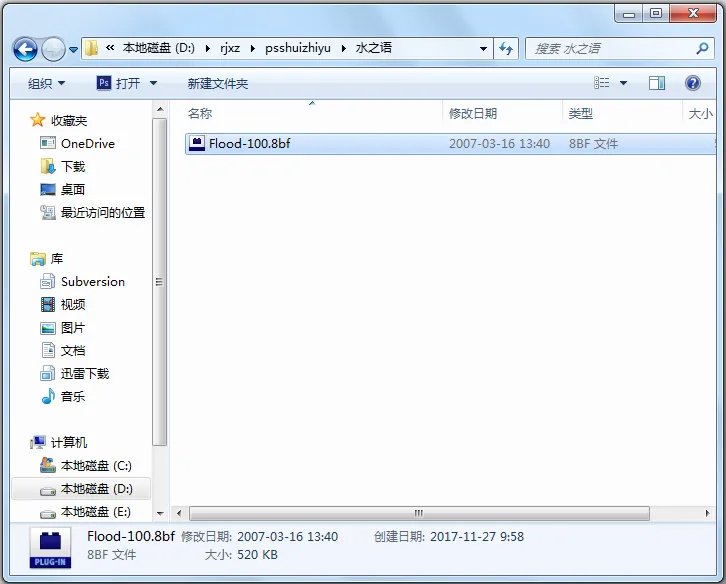The image size is (726, 584).
Task: Select 本地磁盘 (C:) in the navigation pane
Action: [95, 466]
